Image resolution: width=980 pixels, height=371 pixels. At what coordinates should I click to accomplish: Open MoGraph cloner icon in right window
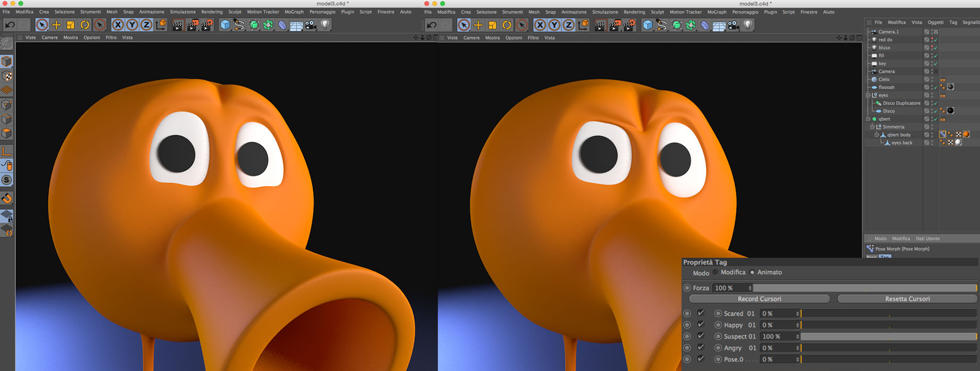pos(691,24)
